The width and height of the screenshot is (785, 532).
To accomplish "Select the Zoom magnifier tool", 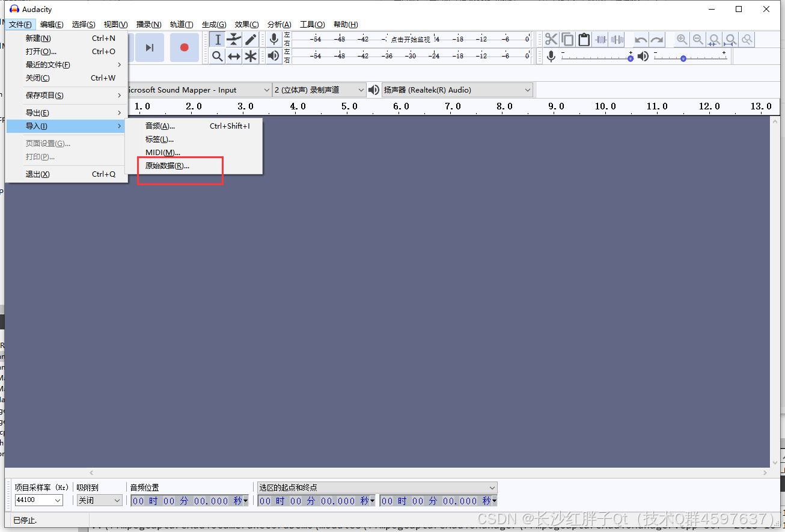I will (x=218, y=56).
